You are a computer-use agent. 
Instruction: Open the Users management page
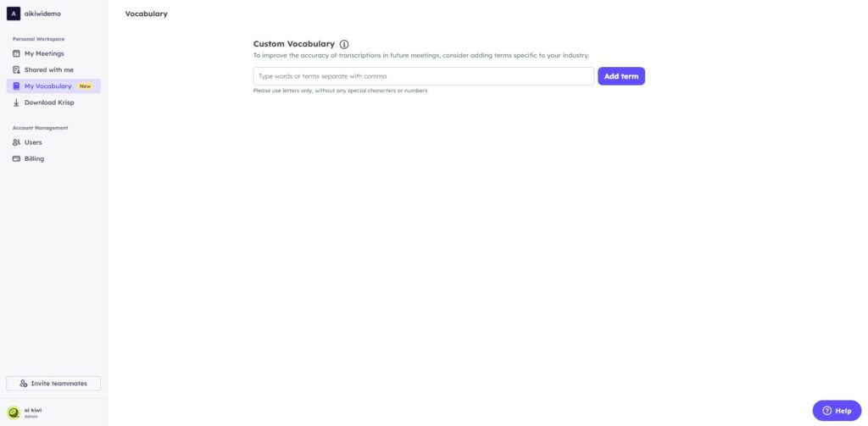(53, 142)
